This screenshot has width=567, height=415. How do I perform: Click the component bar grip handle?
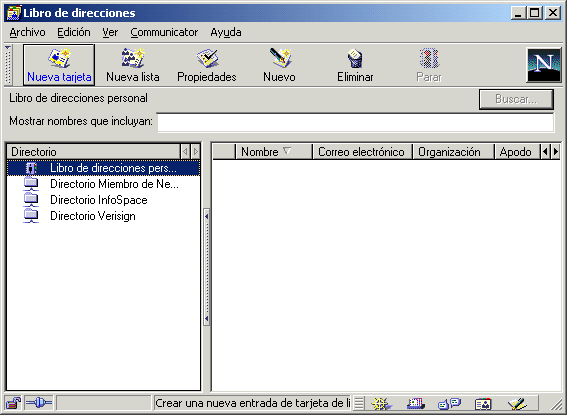[x=359, y=403]
